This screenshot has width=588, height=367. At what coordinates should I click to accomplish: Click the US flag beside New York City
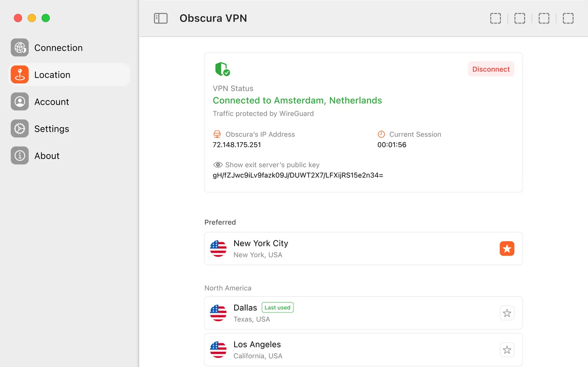[218, 248]
